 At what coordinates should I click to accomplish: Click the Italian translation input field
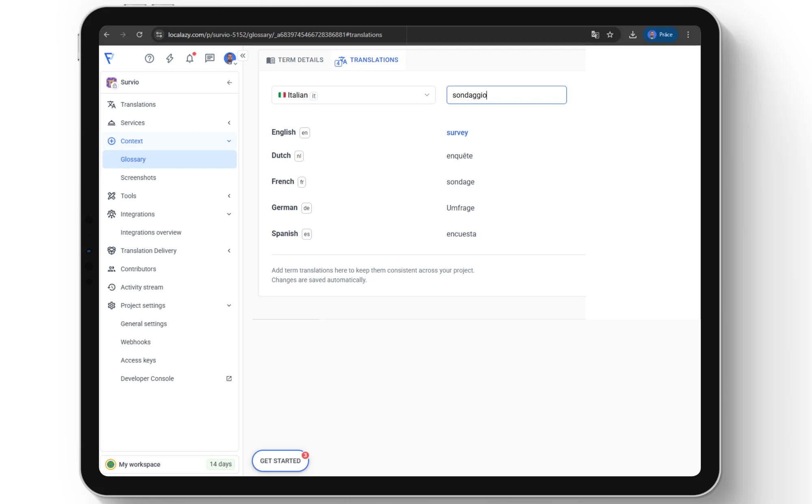click(x=506, y=95)
